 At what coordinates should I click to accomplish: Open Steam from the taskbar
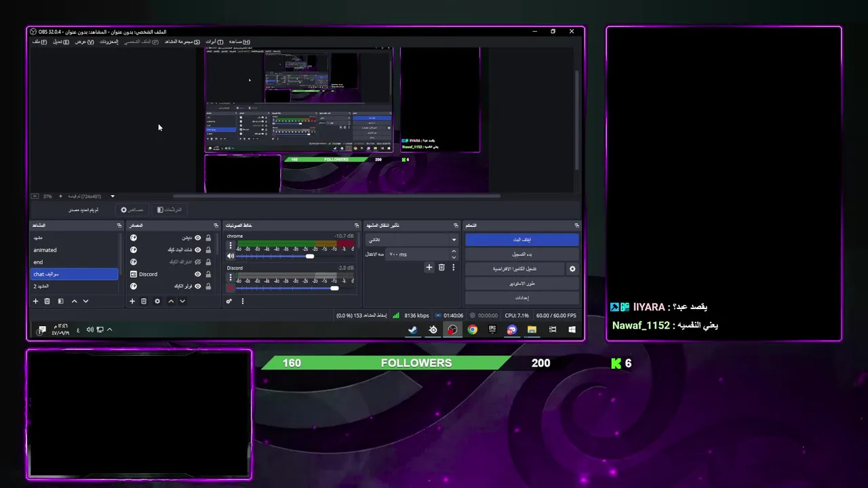tap(412, 330)
